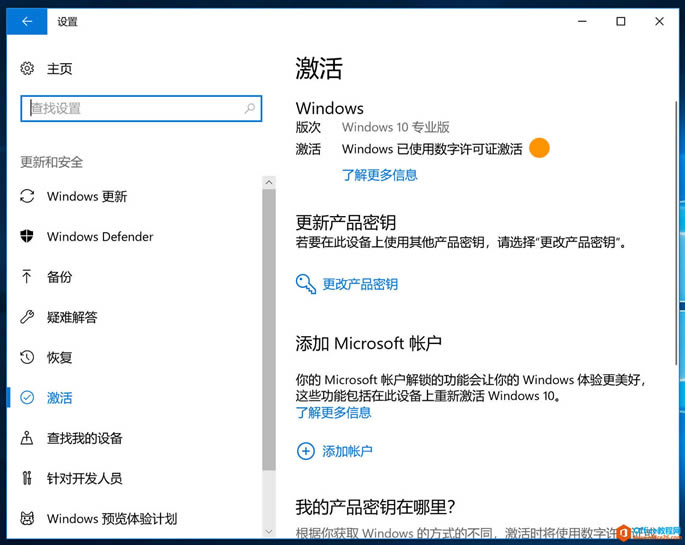Click the search magnifier icon
The image size is (685, 545).
click(x=250, y=108)
